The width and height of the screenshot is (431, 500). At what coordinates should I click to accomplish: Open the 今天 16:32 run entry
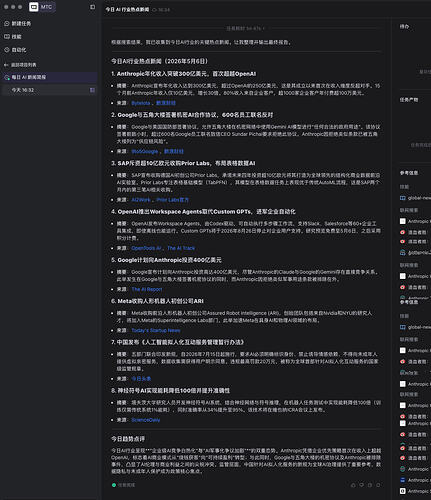49,90
